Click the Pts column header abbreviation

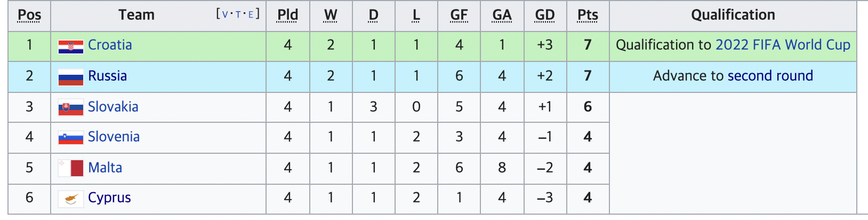(x=588, y=15)
